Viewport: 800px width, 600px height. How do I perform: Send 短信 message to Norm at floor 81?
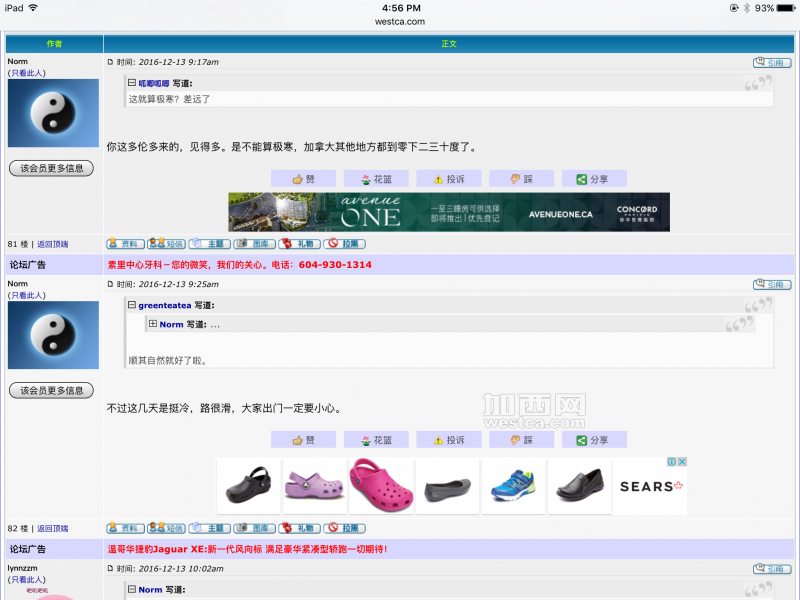pos(166,243)
